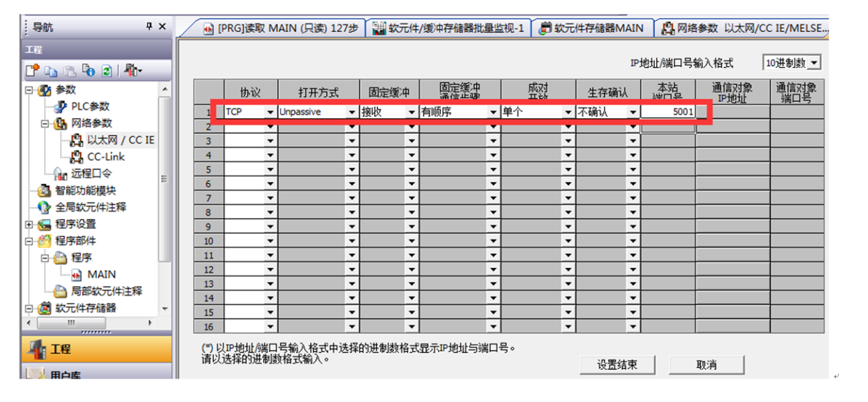868x402 pixels.
Task: Open the MAIN program in the tree
Action: (101, 274)
